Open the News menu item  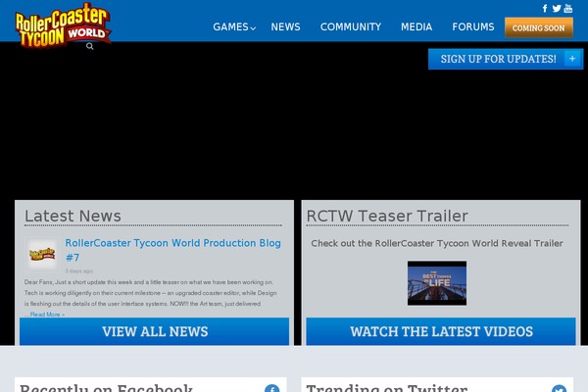285,27
